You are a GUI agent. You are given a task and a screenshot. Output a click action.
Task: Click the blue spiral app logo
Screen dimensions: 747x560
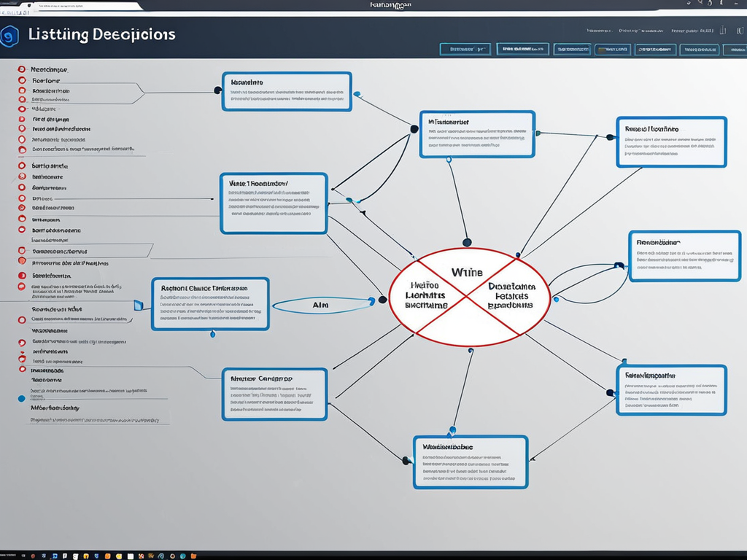tap(9, 36)
